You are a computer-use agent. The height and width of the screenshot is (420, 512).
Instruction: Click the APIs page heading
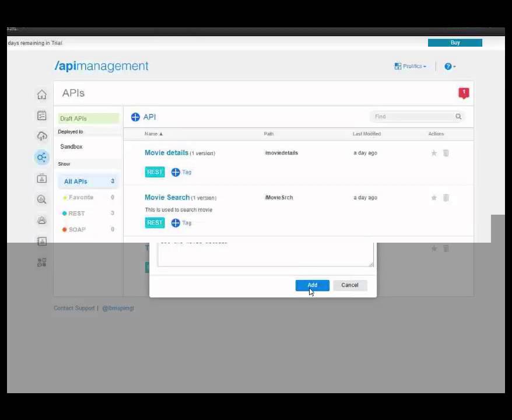(x=73, y=93)
